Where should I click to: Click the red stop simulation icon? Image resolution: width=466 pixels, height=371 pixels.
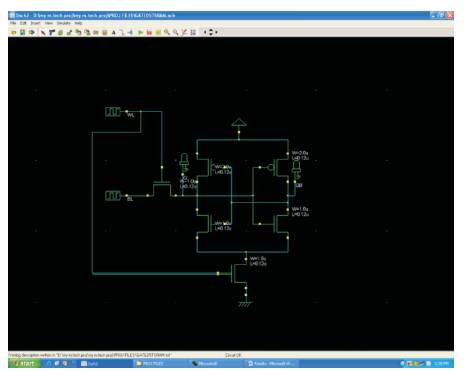(x=149, y=32)
